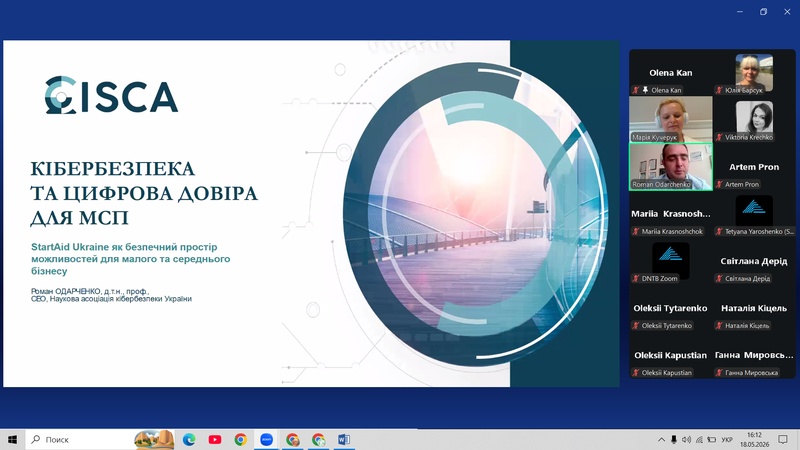
Task: Open the YouTube taskbar icon
Action: pos(215,439)
